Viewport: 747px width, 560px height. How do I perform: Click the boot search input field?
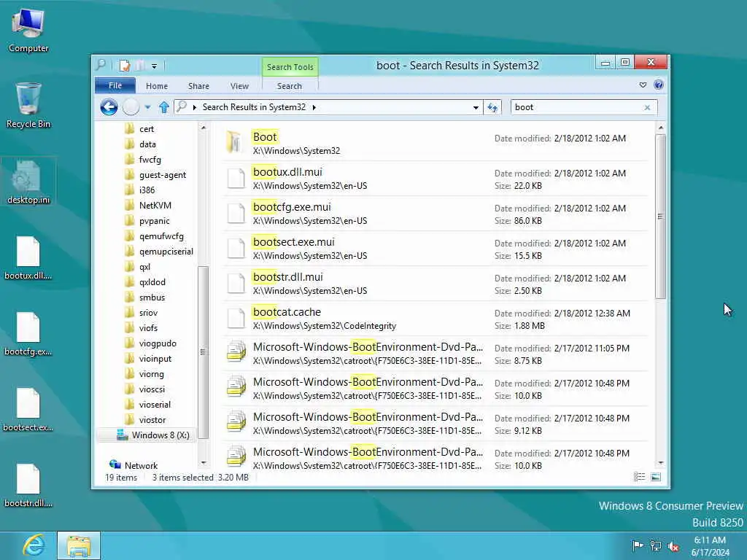[x=576, y=107]
